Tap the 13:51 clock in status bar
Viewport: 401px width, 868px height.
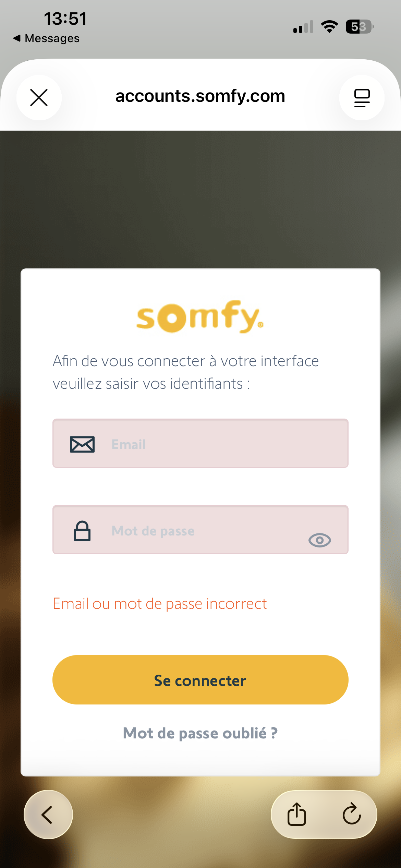tap(65, 19)
